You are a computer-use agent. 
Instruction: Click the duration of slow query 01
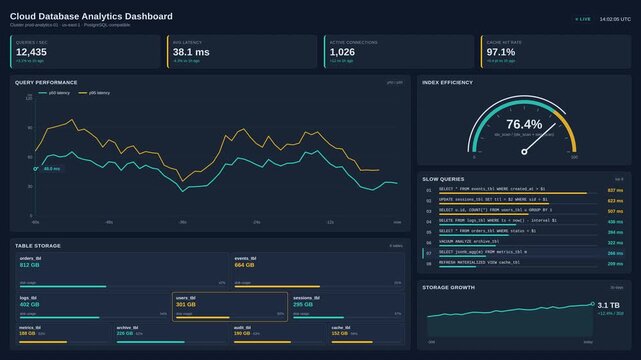click(x=615, y=190)
